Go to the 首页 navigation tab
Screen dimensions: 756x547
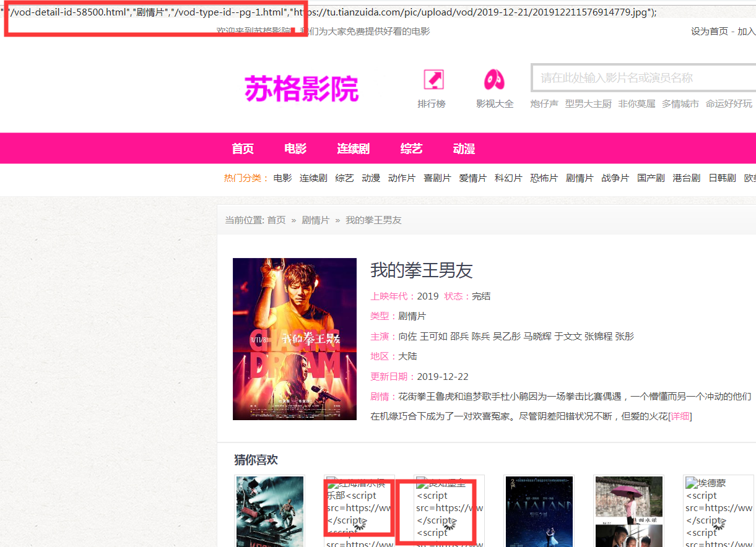[243, 149]
